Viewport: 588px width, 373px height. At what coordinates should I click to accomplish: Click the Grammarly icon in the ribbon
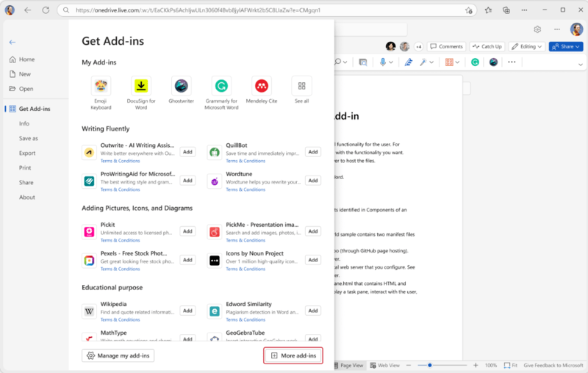tap(475, 62)
